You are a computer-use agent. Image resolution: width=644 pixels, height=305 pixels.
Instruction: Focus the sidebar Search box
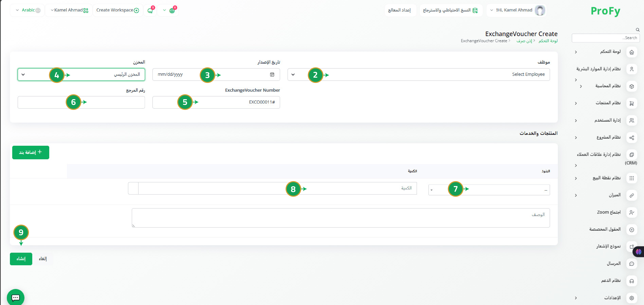(606, 38)
